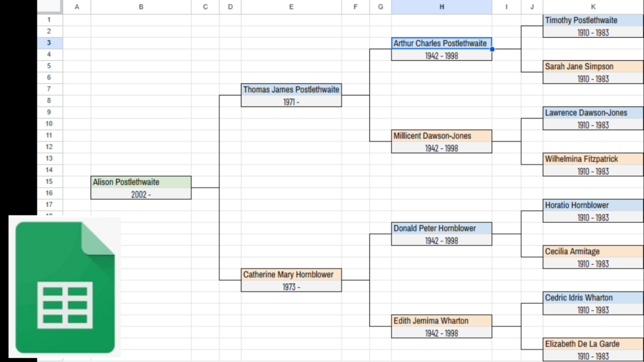Viewport: 644px width, 362px height.
Task: Select the Wilhelmina Fitzpatrick cell
Action: 593,159
